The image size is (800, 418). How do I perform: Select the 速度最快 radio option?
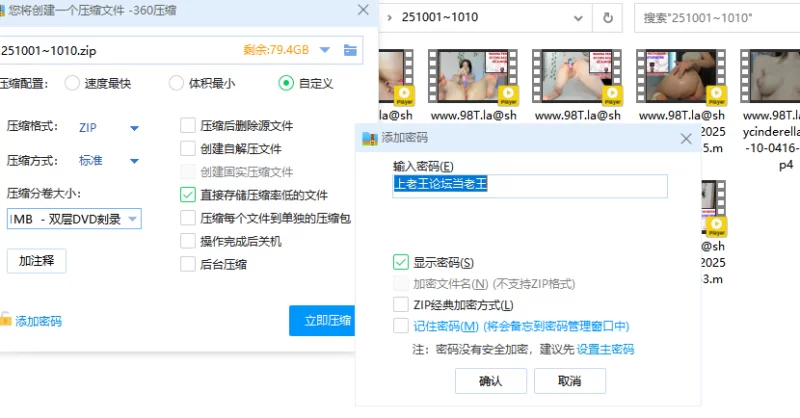[72, 83]
